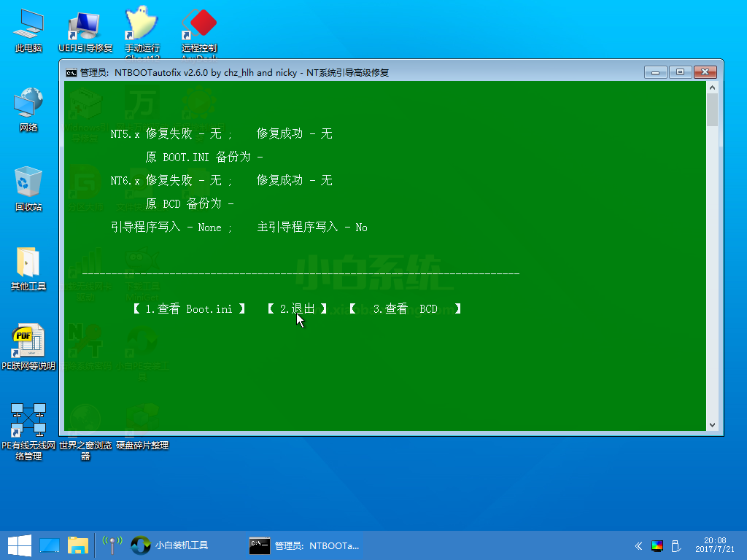Open console window system menu icon
Screen dimensions: 747x560
[x=71, y=72]
